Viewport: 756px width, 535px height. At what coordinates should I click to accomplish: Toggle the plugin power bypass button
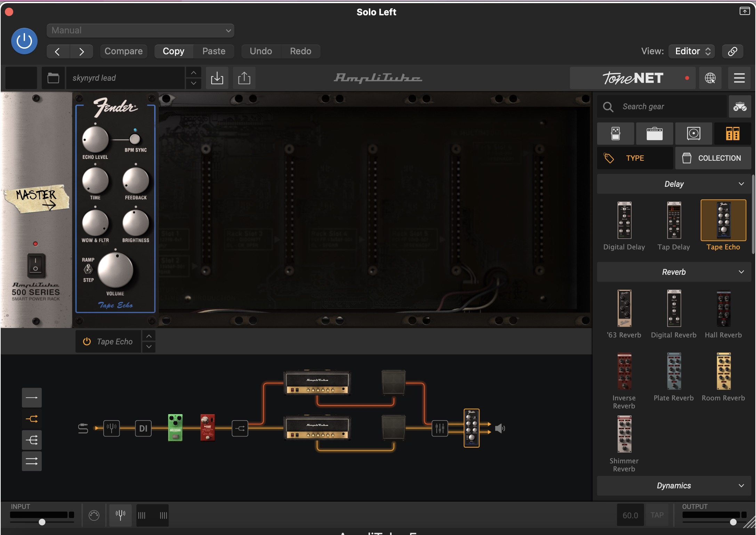click(24, 41)
